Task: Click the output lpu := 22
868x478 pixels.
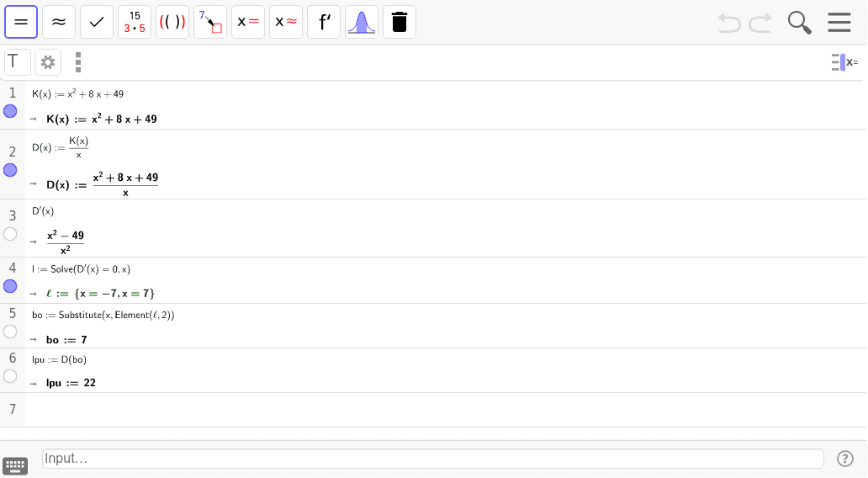Action: 71,383
